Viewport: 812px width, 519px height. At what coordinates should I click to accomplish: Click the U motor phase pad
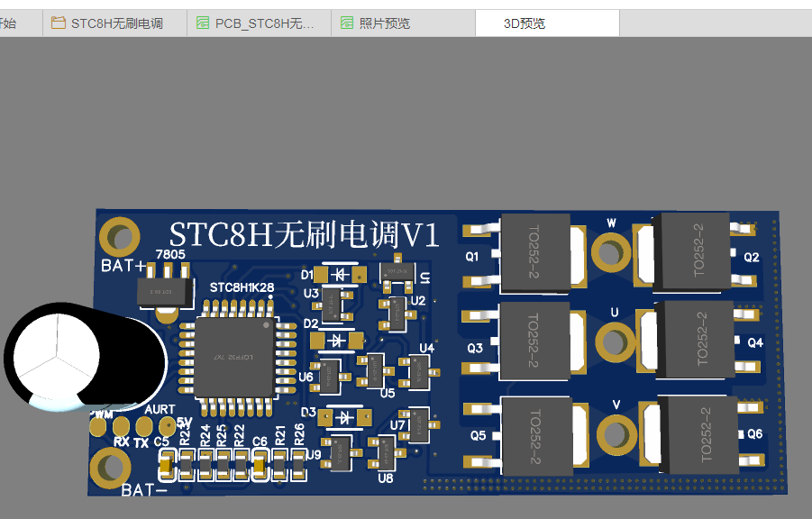tap(615, 341)
